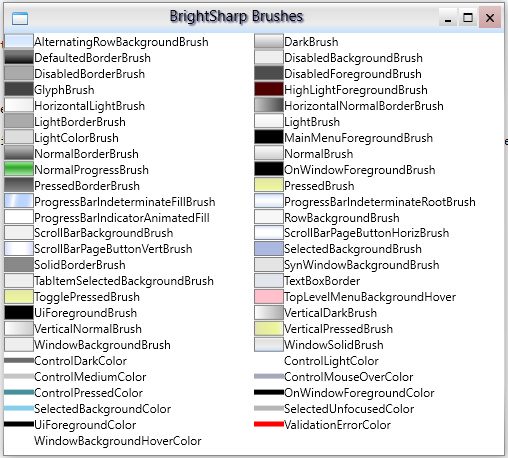508x458 pixels.
Task: Select the DisabledBorderBrush label
Action: coord(89,74)
